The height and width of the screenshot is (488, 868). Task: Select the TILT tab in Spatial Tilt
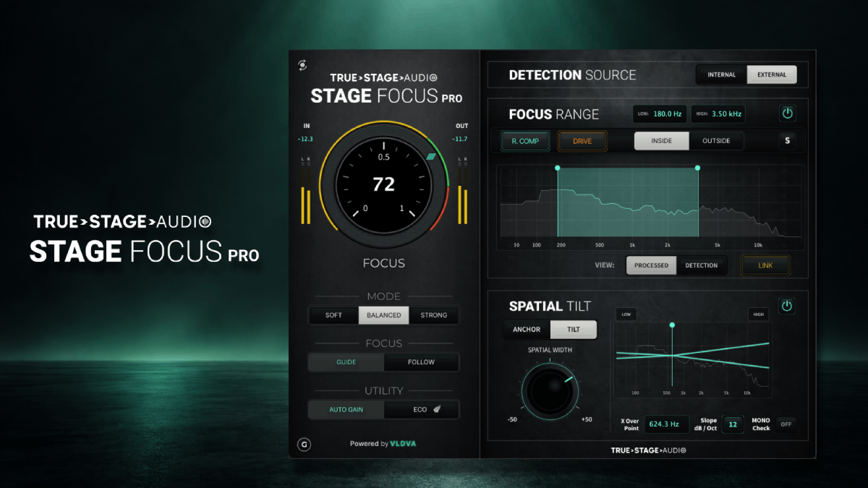[574, 330]
